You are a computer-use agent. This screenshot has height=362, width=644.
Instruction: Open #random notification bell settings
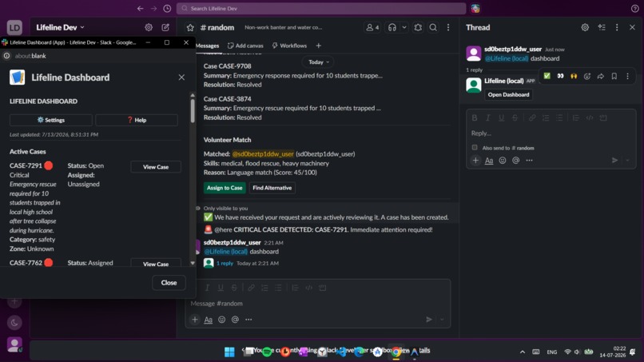[x=418, y=27]
